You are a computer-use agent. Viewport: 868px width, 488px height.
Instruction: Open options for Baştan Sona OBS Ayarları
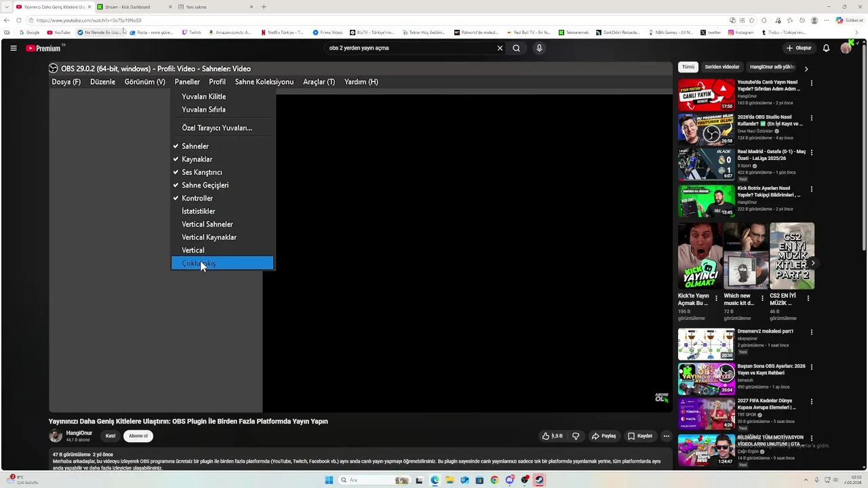pos(811,367)
